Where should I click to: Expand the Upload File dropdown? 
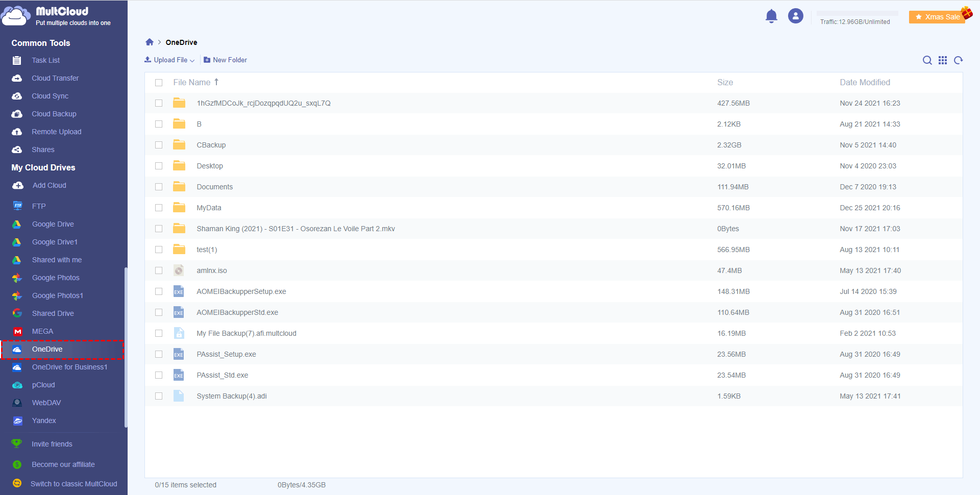192,61
